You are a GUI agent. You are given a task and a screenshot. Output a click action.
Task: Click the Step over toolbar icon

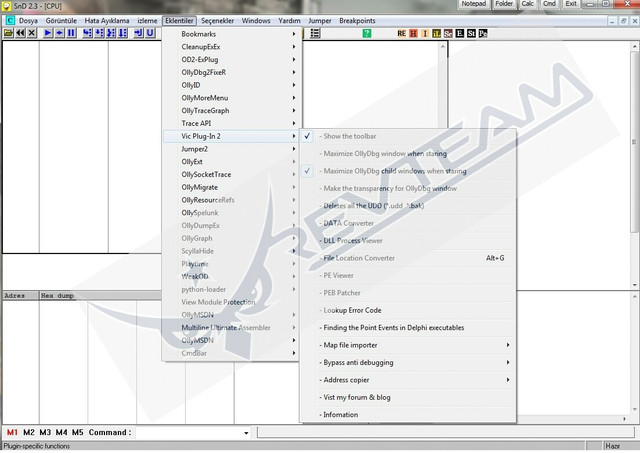(99, 33)
